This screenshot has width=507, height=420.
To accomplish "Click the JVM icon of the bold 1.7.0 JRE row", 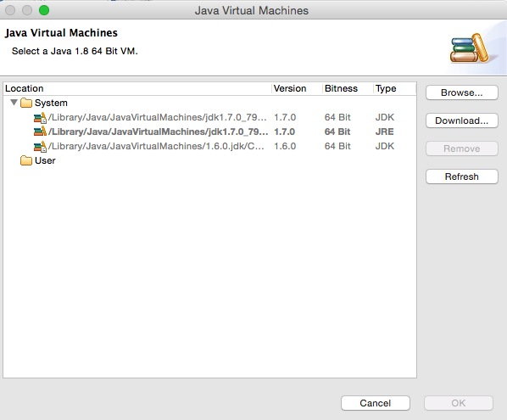I will coord(40,132).
